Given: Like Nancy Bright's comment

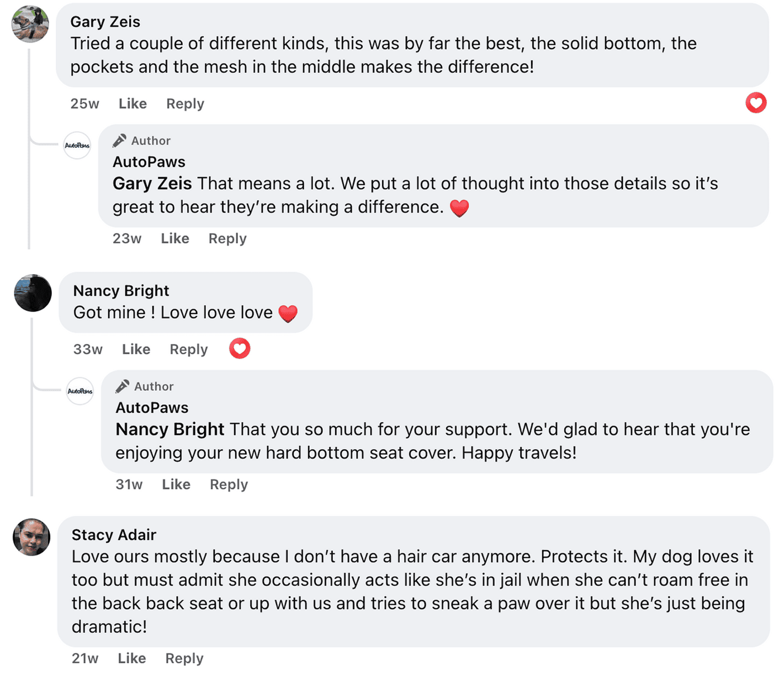Looking at the screenshot, I should [x=136, y=349].
